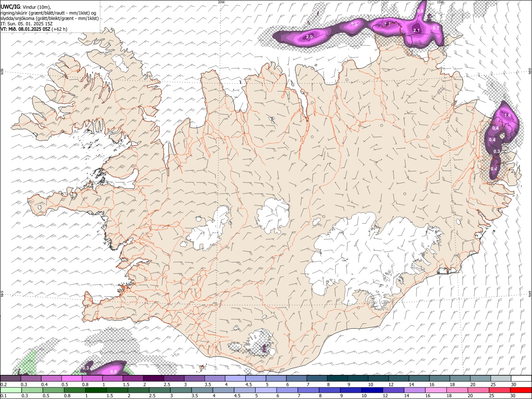Screen dimensions: 532x399
Task: Choose the upper scale swatch between 12 and 14
Action: pos(399,379)
